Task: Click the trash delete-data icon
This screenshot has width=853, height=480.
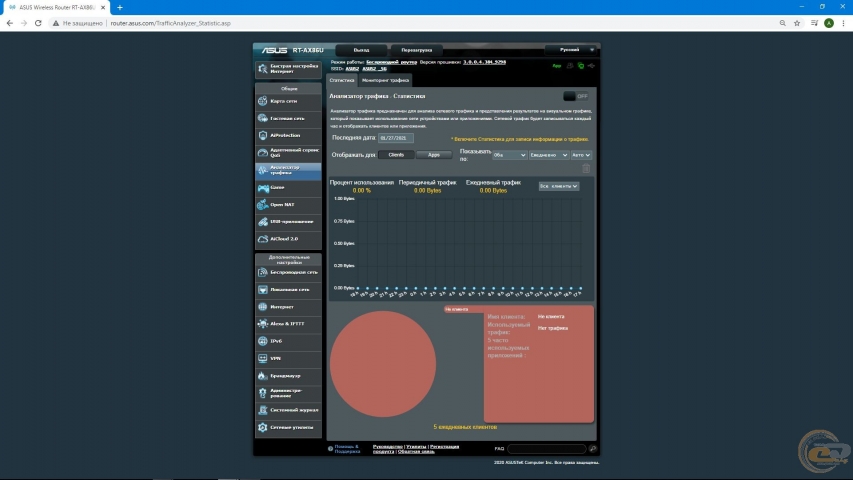Action: point(586,168)
